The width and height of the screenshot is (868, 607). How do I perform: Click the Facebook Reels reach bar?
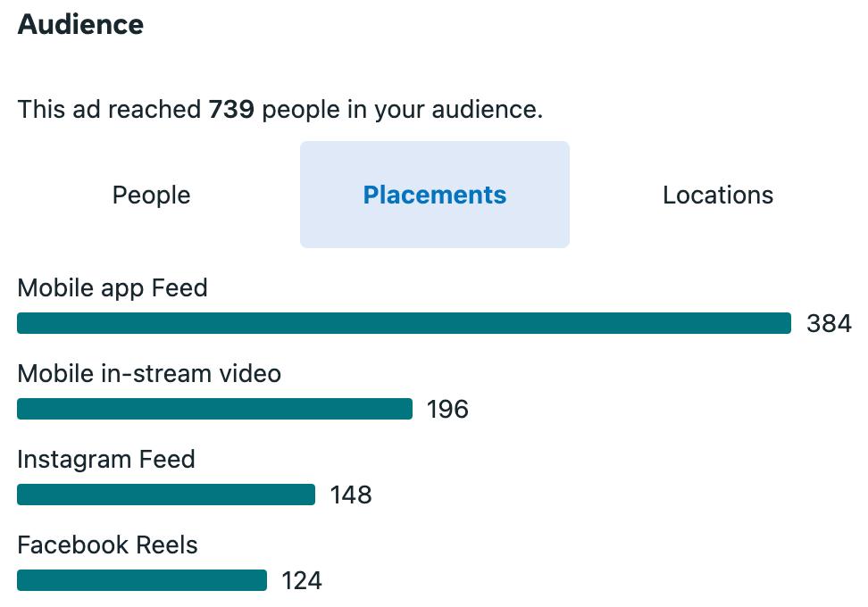pyautogui.click(x=142, y=580)
